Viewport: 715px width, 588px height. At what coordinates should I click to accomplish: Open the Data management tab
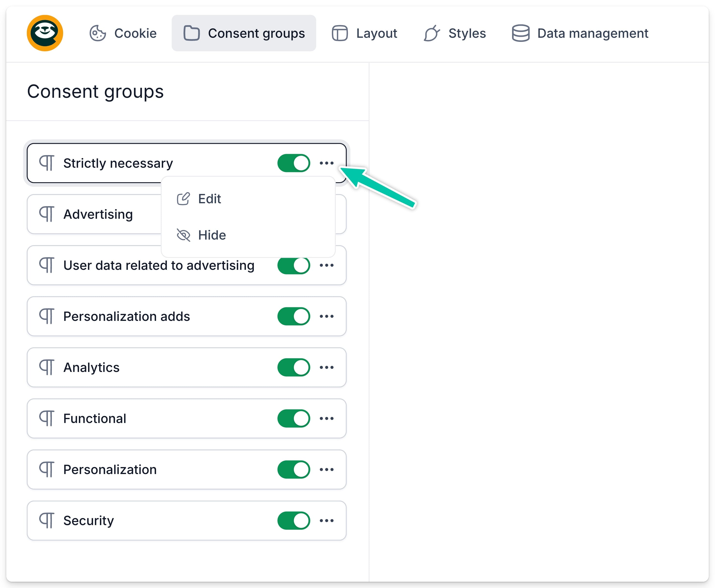(x=580, y=33)
